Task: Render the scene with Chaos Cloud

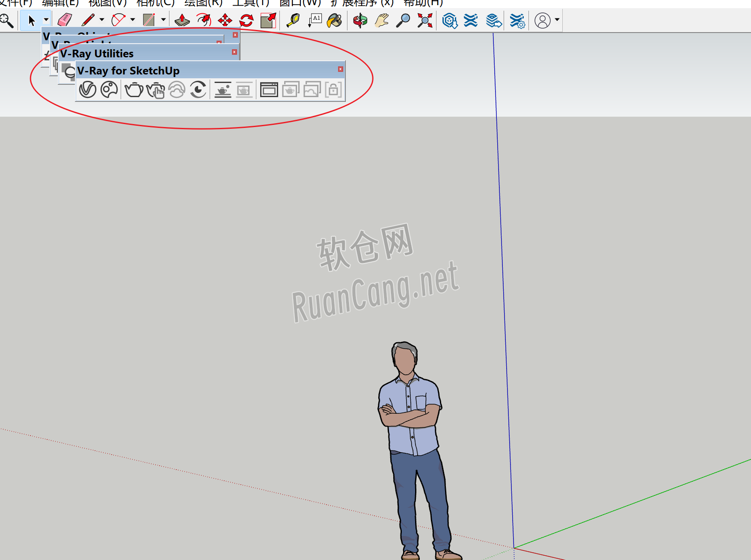Action: click(177, 89)
